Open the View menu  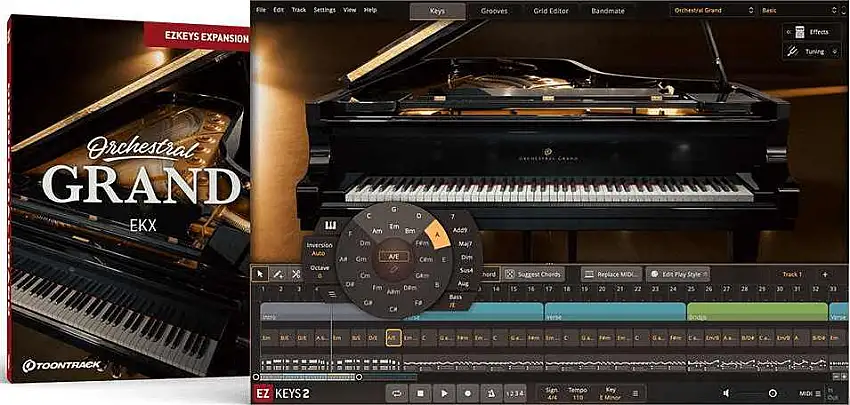(x=350, y=10)
